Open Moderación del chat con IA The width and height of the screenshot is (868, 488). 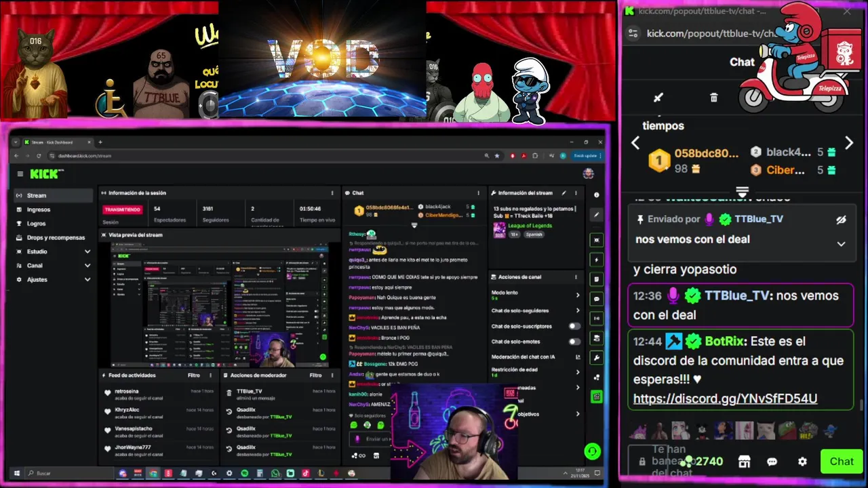[536, 357]
